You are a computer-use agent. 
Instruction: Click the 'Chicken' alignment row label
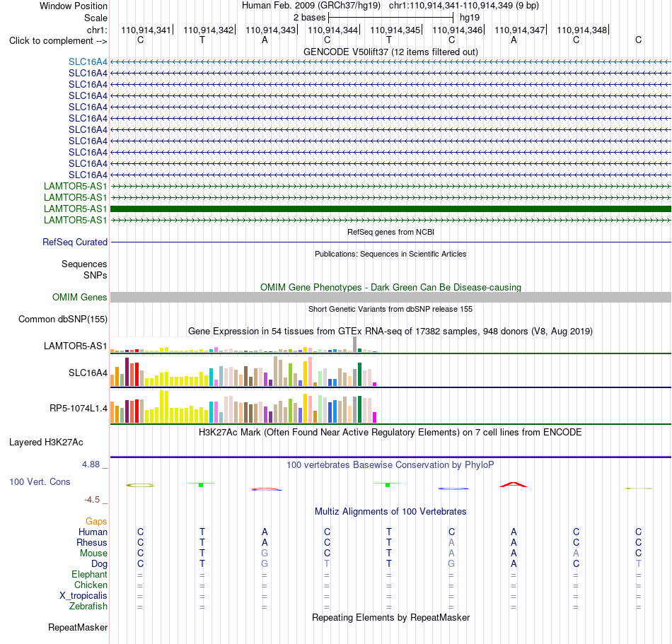(x=91, y=585)
